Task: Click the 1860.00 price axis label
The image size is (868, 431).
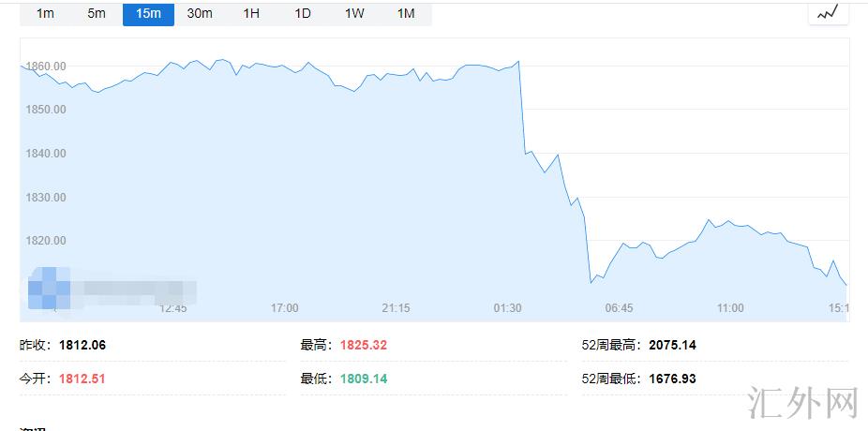Action: 47,66
